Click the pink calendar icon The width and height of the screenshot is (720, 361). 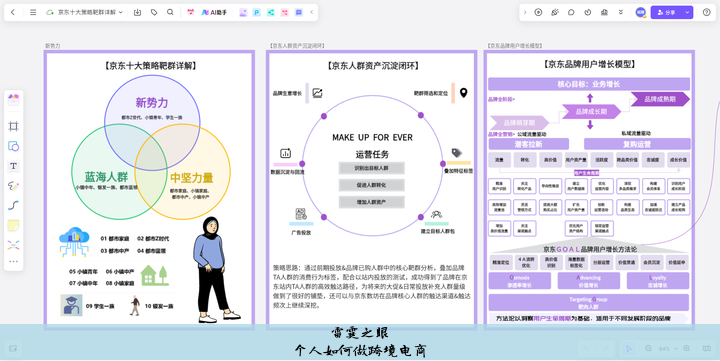click(191, 12)
